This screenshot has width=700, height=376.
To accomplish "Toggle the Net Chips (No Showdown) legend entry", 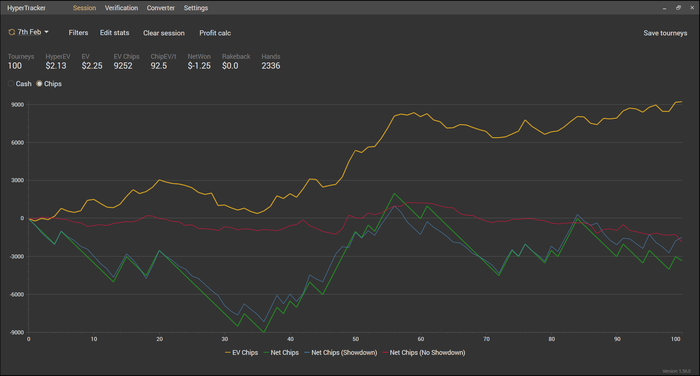I will (x=424, y=353).
